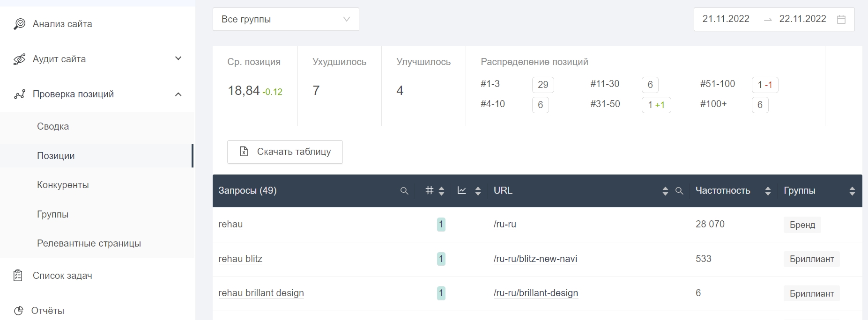Expand the Аудит сайта chevron
Viewport: 868px width, 320px height.
[x=178, y=58]
